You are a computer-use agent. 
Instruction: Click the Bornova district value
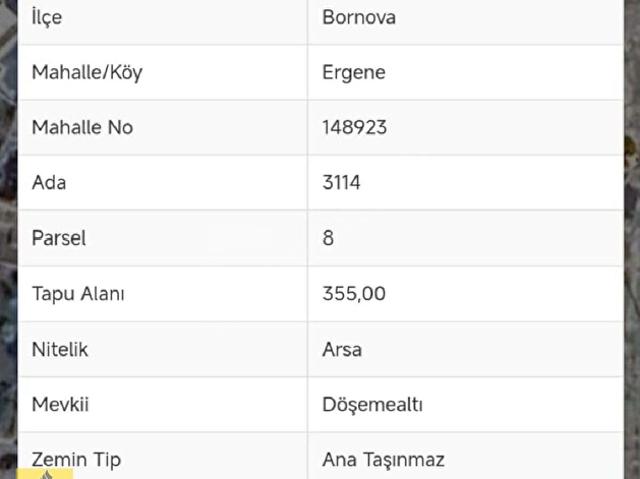(358, 17)
